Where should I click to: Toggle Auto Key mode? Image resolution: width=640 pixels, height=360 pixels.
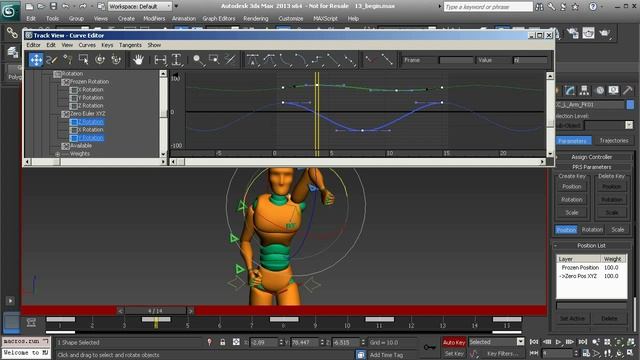(x=454, y=342)
